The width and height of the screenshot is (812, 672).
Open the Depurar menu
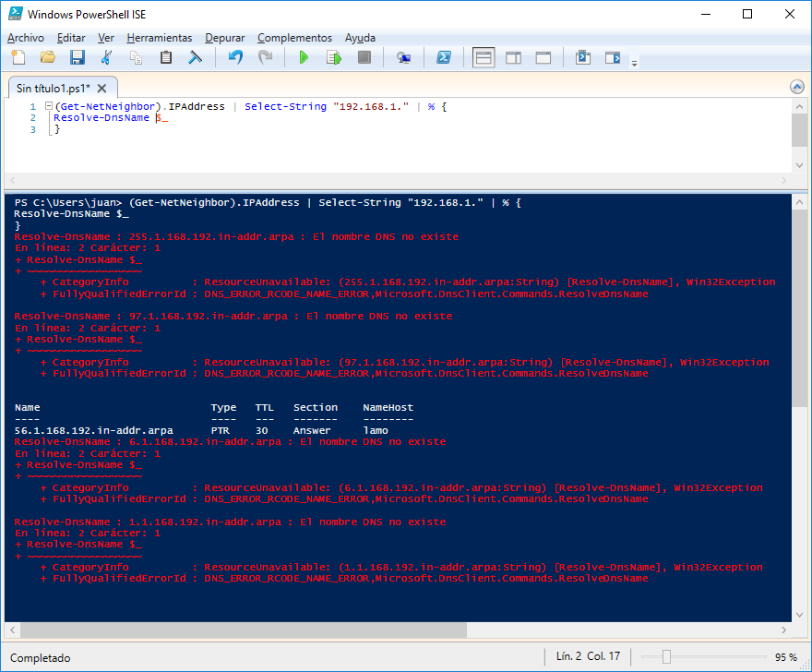coord(224,38)
